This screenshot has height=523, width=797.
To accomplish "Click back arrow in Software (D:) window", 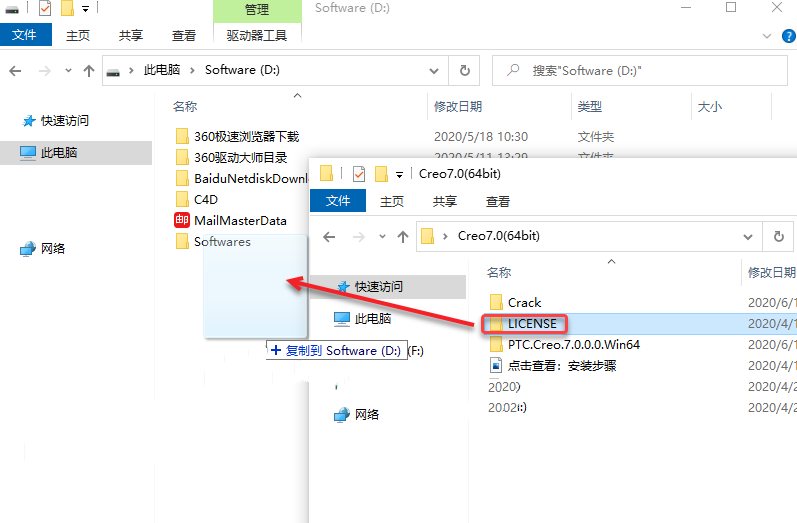I will tap(15, 71).
